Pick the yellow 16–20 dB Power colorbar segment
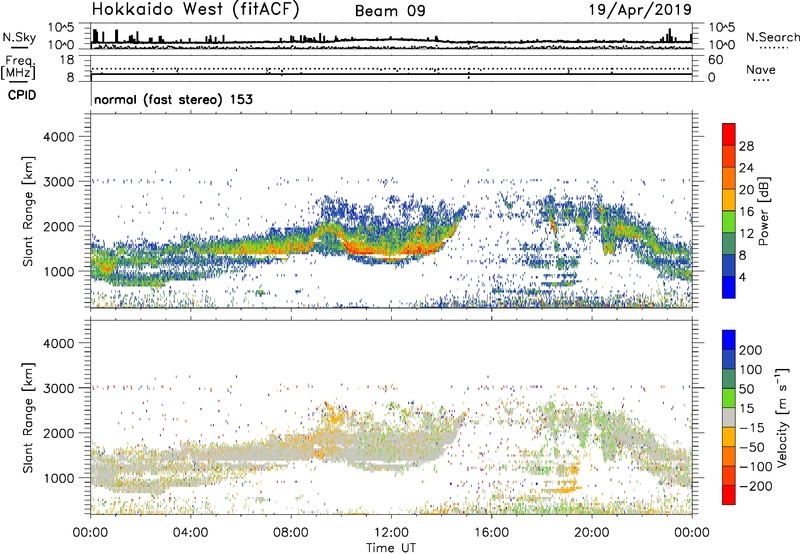Screen dimensions: 800x554 [729, 200]
